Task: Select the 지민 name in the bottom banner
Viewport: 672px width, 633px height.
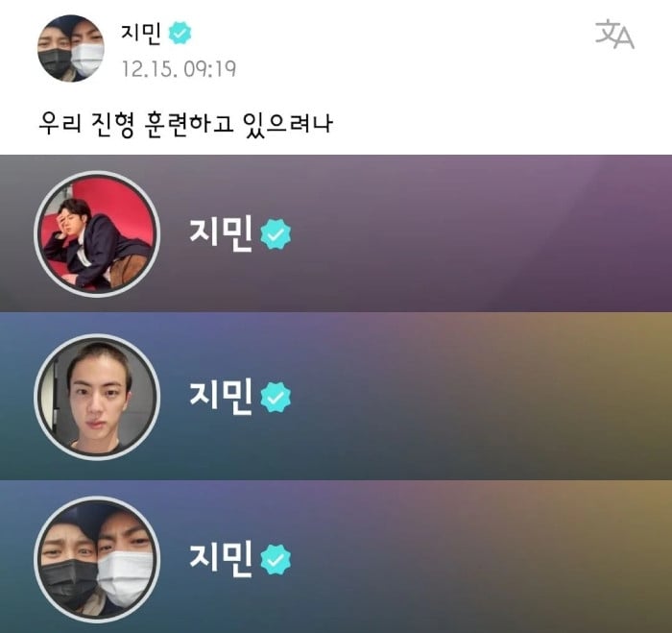Action: coord(221,559)
